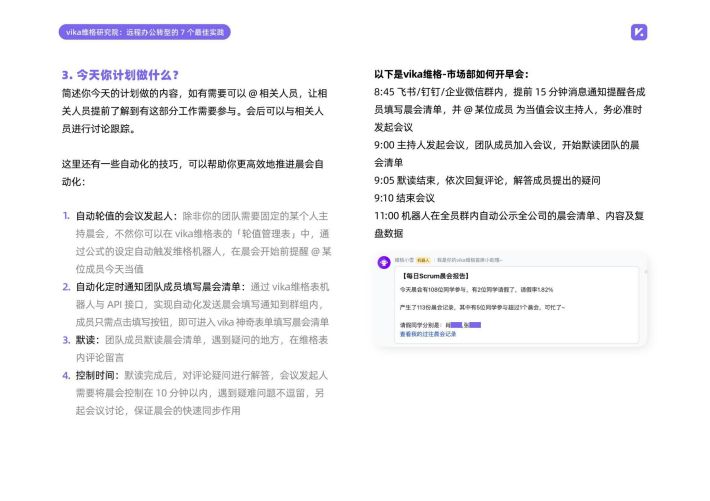This screenshot has height=501, width=710.
Task: Click the 9:10 结束会议 line
Action: click(x=404, y=198)
